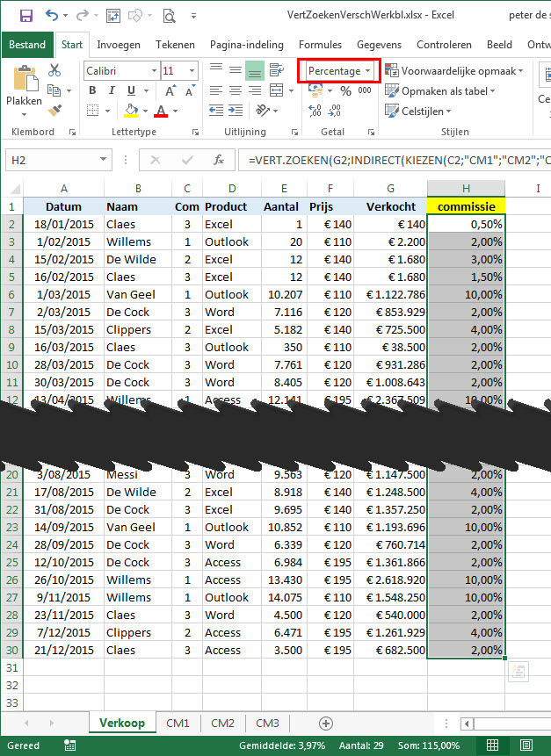Viewport: 551px width, 756px height.
Task: Click the Increase Indent icon
Action: click(236, 111)
